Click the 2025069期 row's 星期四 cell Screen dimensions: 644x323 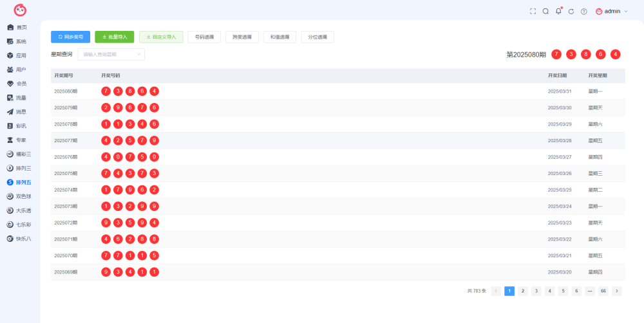(x=595, y=272)
